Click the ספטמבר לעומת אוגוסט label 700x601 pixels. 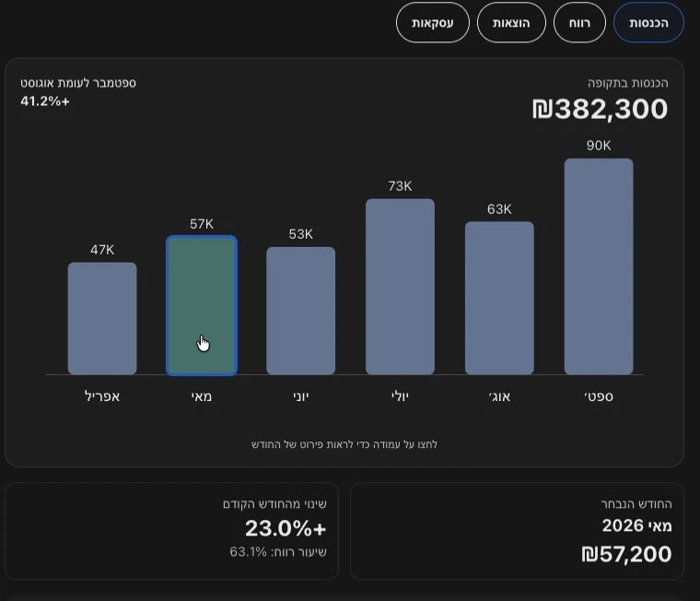pyautogui.click(x=78, y=83)
